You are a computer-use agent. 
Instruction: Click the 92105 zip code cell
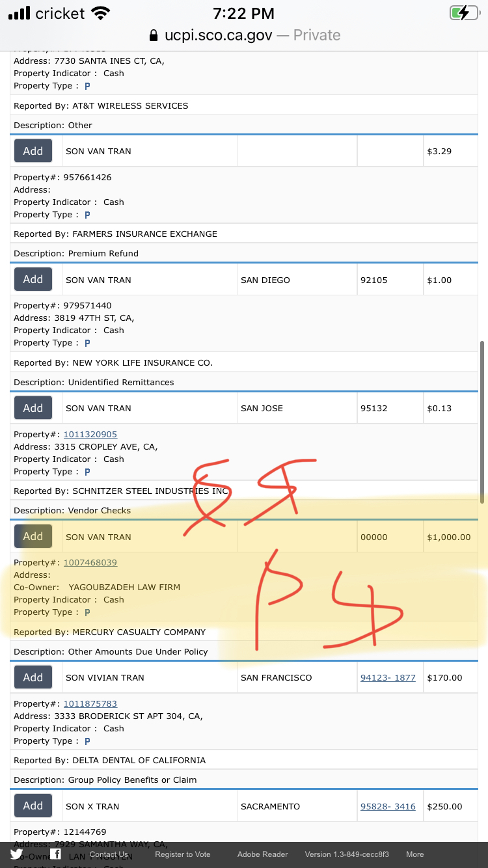(x=390, y=280)
